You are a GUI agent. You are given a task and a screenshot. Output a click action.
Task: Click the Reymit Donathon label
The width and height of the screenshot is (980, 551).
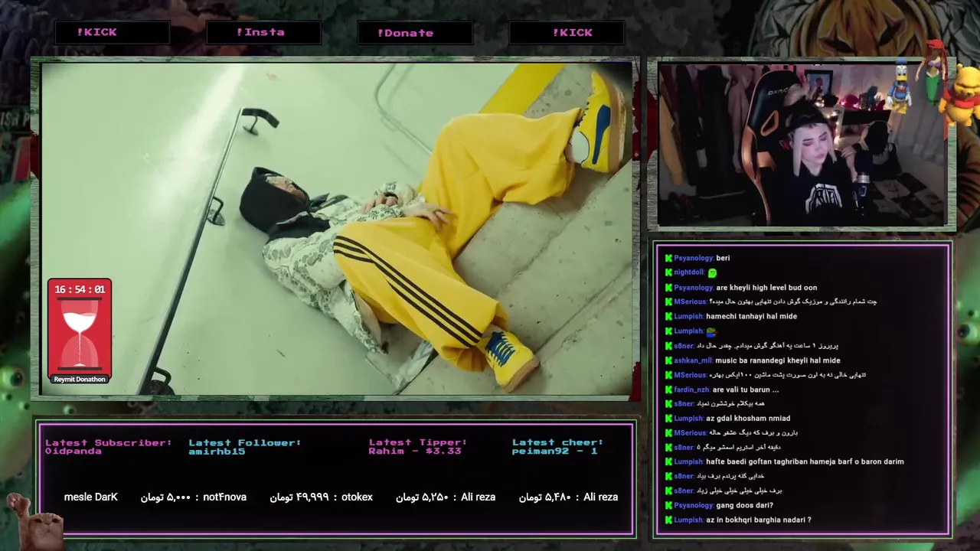click(x=80, y=380)
